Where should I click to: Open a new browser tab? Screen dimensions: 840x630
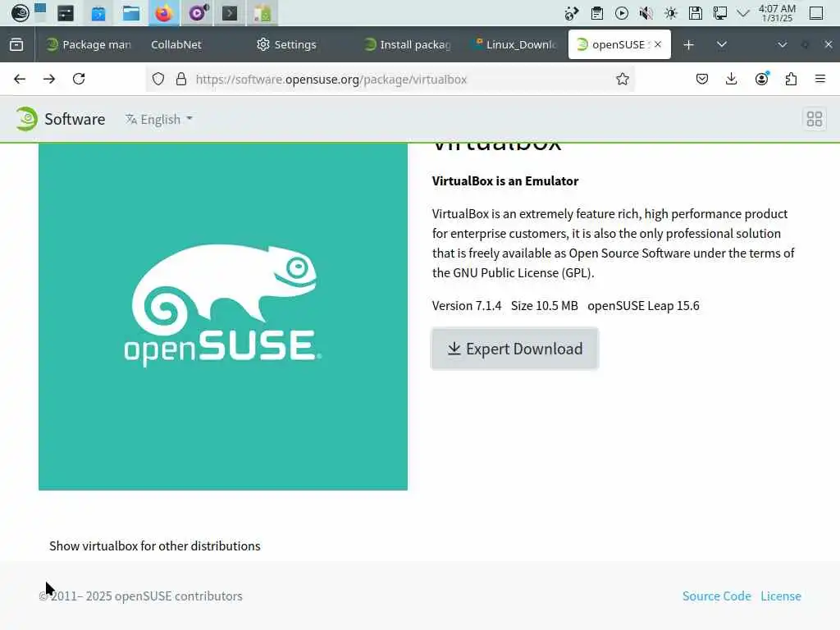[689, 44]
